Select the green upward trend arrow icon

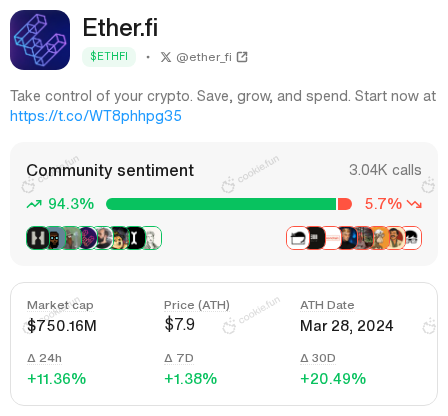pos(34,204)
